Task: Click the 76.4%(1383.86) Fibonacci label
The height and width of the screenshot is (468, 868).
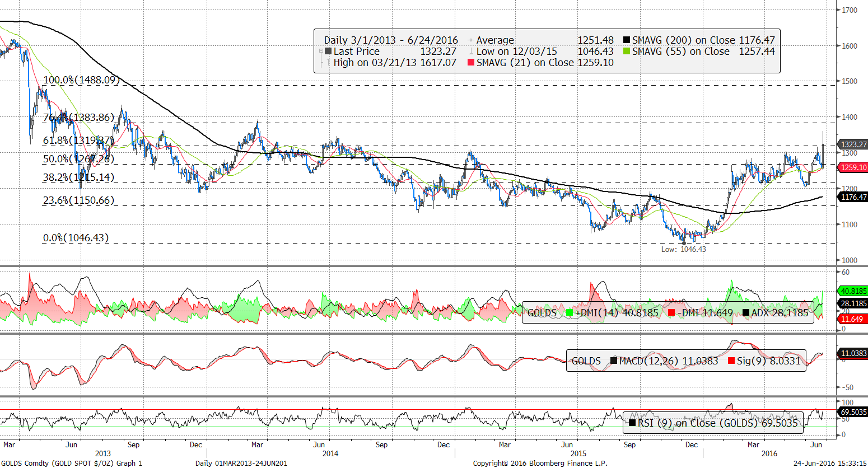Action: pos(79,118)
